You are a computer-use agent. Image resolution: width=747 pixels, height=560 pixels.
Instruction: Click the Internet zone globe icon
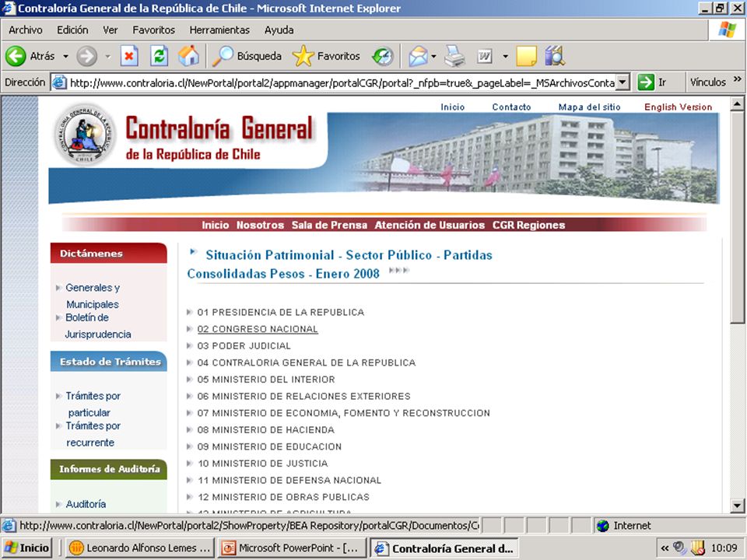[602, 526]
